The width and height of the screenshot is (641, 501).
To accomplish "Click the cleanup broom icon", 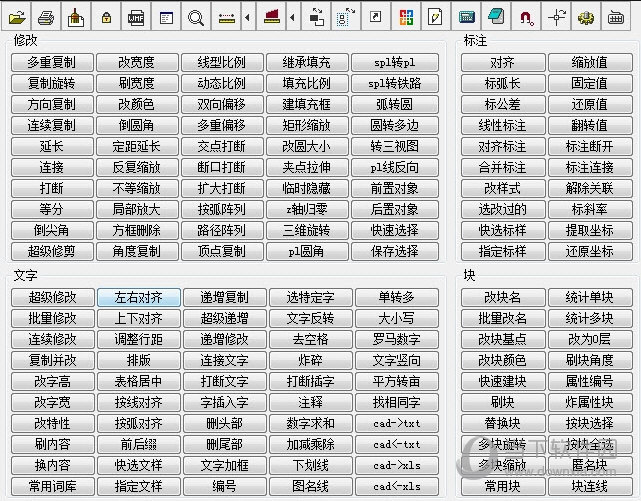I will (x=76, y=17).
